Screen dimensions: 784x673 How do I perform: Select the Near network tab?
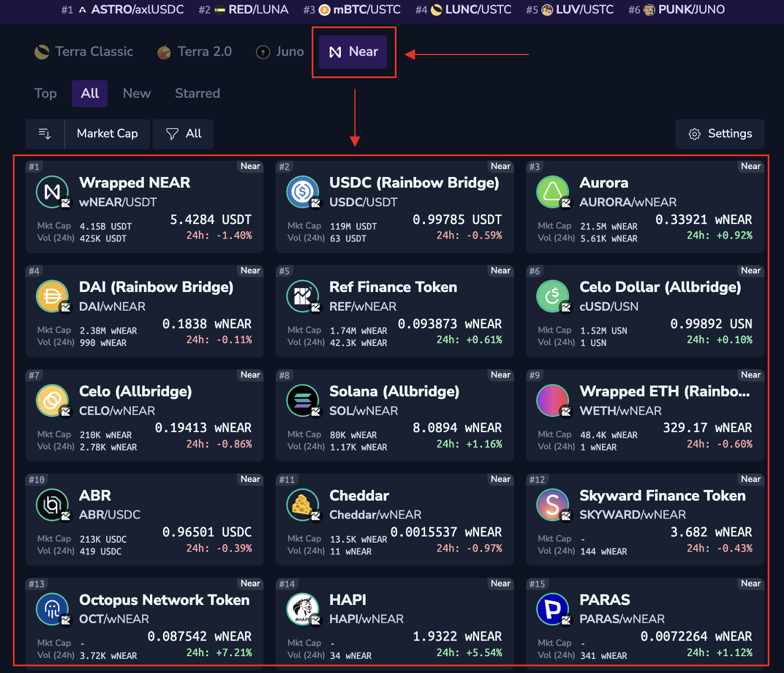click(353, 52)
